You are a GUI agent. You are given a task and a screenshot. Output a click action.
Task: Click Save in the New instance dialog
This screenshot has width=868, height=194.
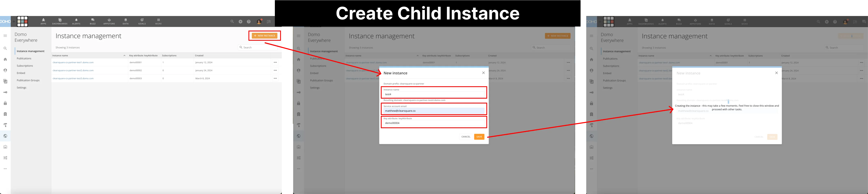pos(479,136)
